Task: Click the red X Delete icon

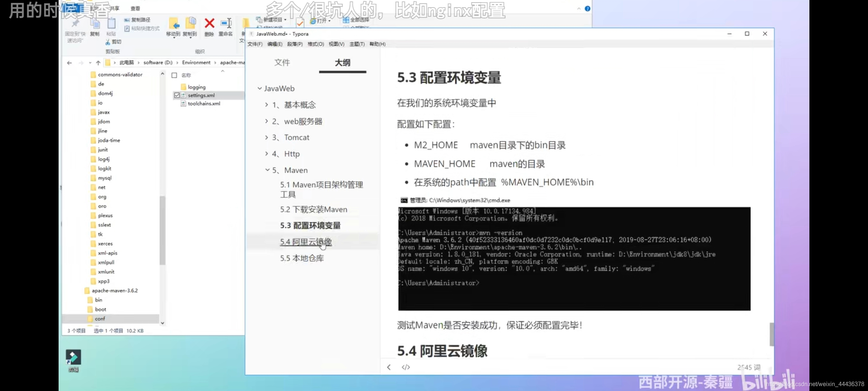Action: pos(209,24)
